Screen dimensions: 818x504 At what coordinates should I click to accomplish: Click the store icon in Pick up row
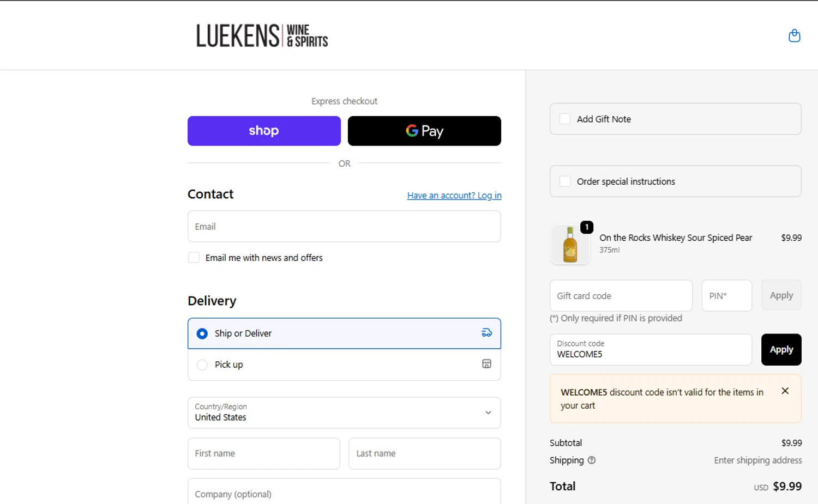(x=486, y=364)
